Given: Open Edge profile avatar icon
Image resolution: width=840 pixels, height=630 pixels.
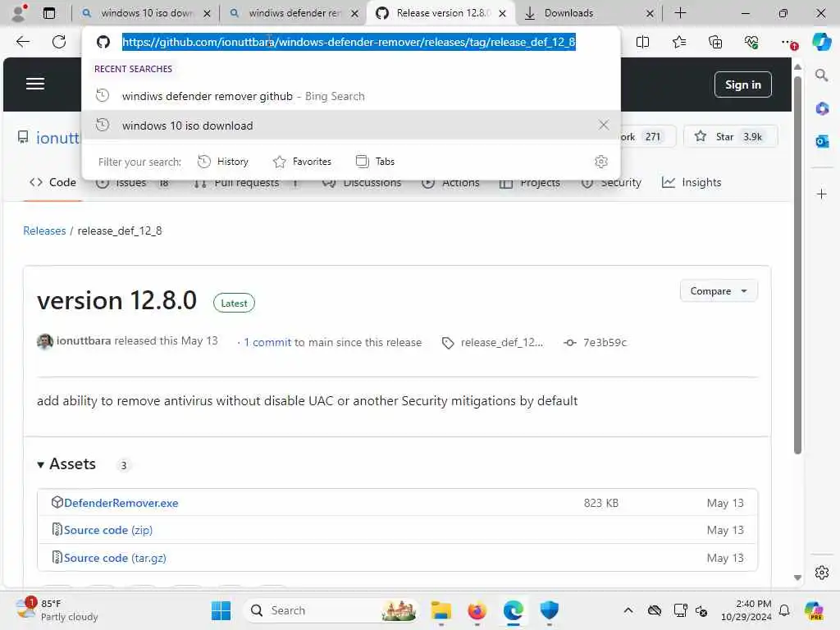Looking at the screenshot, I should click(20, 13).
